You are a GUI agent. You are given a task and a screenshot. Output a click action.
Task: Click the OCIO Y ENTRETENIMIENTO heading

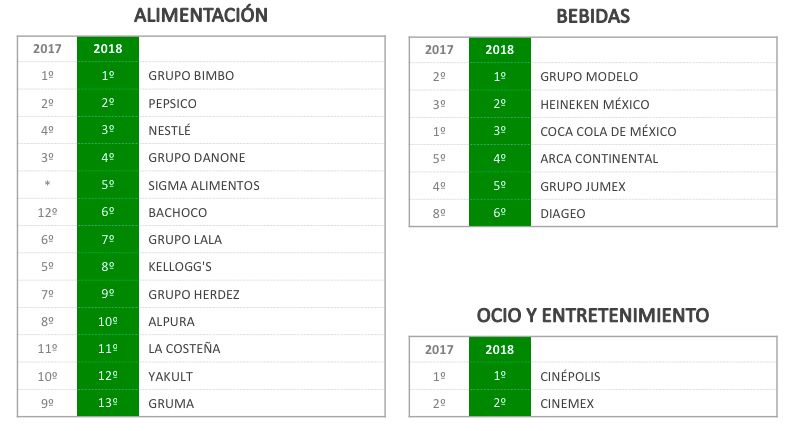[593, 315]
